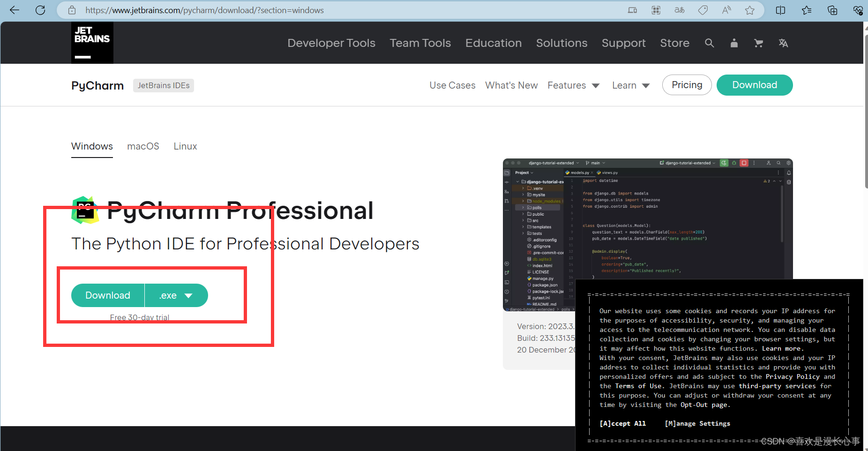
Task: Open the app-available icon in address bar
Action: 632,10
